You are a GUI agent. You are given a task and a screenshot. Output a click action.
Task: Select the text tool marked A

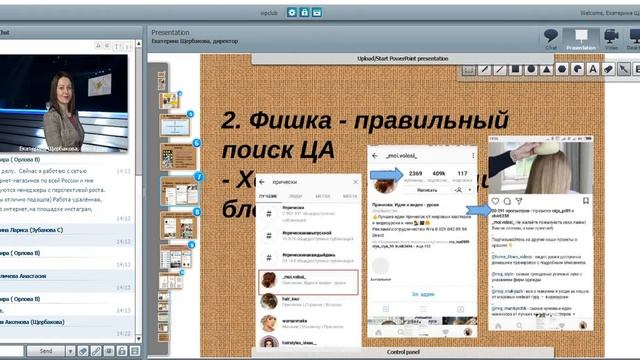point(593,70)
